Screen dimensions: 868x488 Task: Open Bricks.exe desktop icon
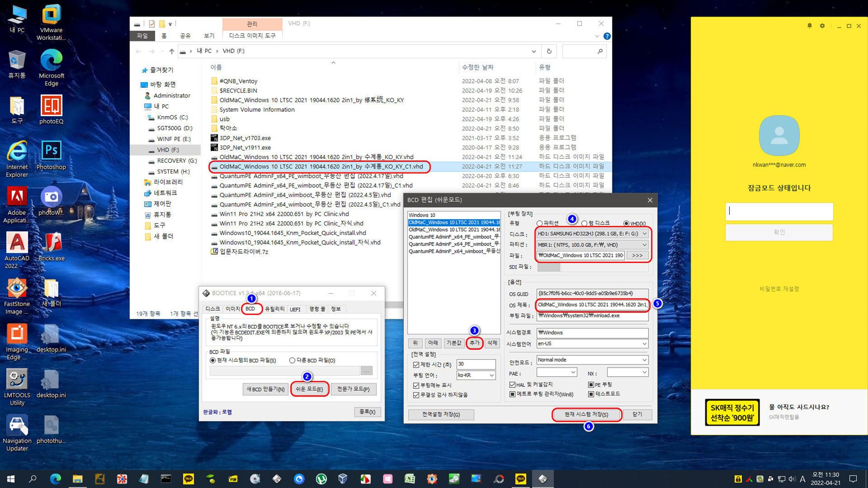pyautogui.click(x=51, y=247)
